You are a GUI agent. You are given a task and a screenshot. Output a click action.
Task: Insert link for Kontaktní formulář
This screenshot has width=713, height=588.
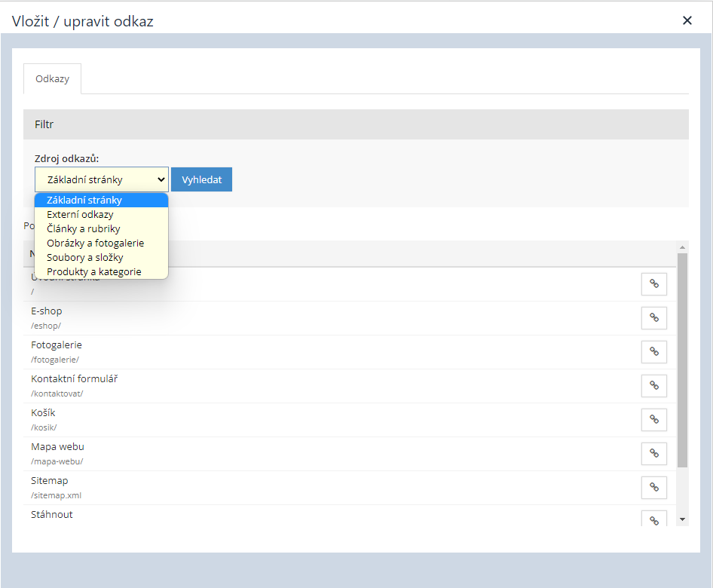(653, 386)
